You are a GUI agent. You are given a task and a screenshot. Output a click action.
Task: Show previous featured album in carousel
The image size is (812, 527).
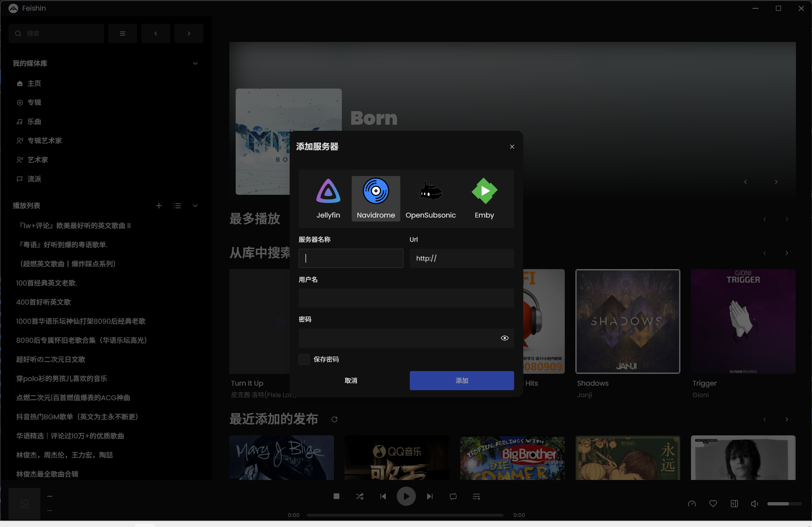(x=745, y=182)
